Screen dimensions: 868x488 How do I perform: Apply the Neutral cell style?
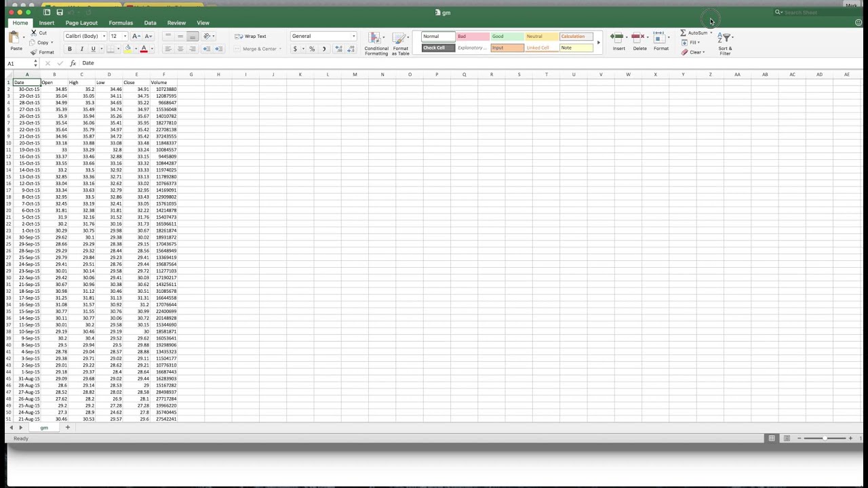click(x=542, y=37)
